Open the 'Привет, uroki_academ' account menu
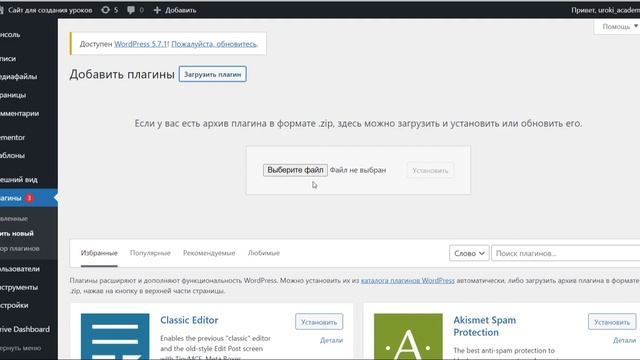640x360 pixels. click(x=605, y=10)
